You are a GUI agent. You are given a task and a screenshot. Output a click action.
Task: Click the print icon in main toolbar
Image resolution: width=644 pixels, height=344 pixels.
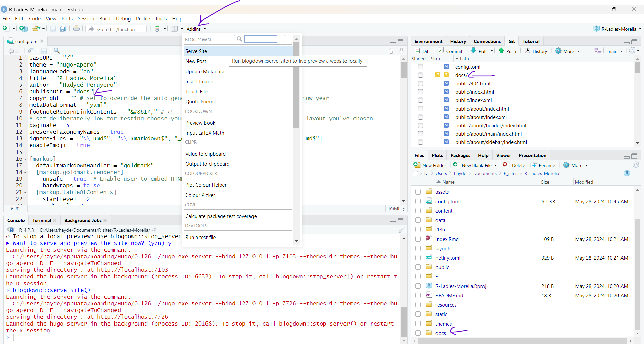click(x=76, y=29)
